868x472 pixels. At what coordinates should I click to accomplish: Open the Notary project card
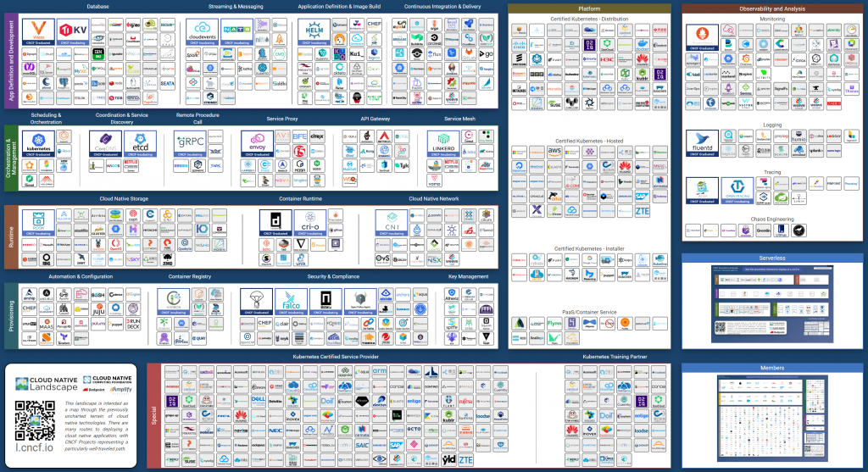pos(326,303)
